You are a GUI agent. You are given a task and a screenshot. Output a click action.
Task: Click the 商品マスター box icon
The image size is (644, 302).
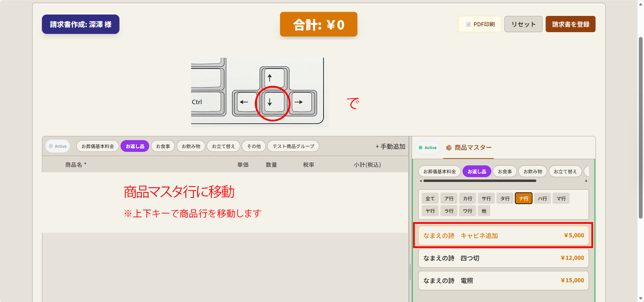[x=449, y=148]
